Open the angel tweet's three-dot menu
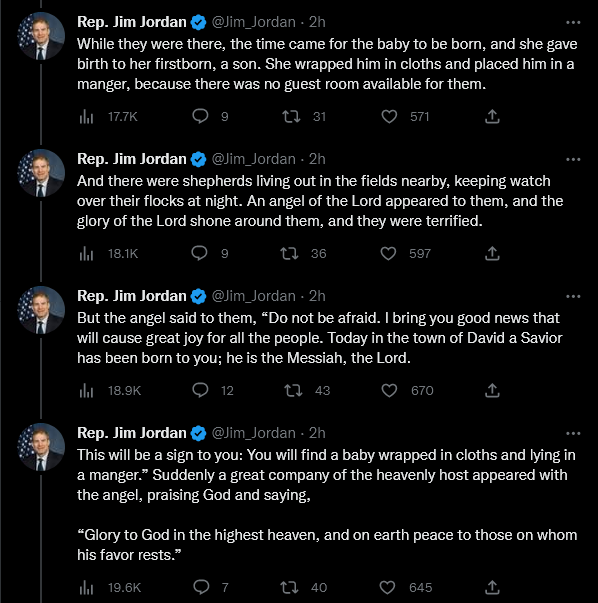Screen dimensions: 598x603 (573, 296)
